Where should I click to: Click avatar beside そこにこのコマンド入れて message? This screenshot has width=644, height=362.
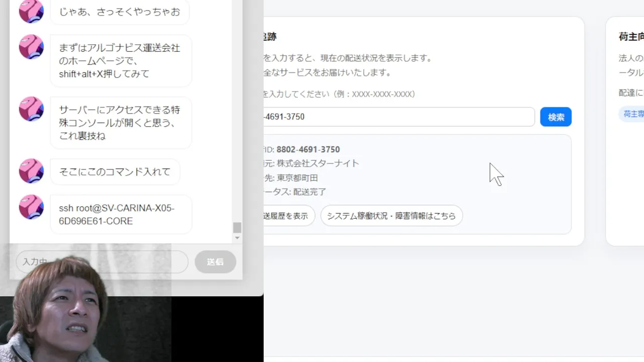coord(31,171)
